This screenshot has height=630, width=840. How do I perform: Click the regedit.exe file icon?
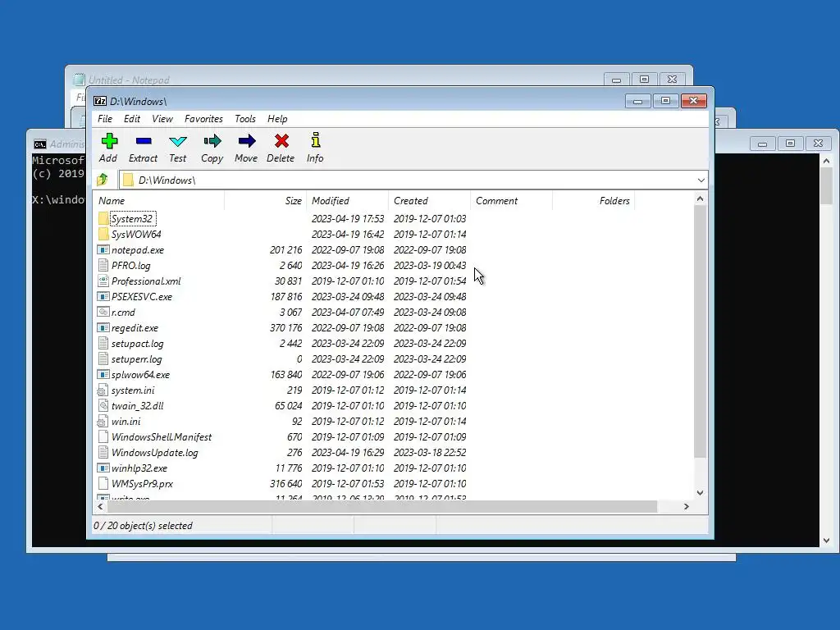pos(103,327)
